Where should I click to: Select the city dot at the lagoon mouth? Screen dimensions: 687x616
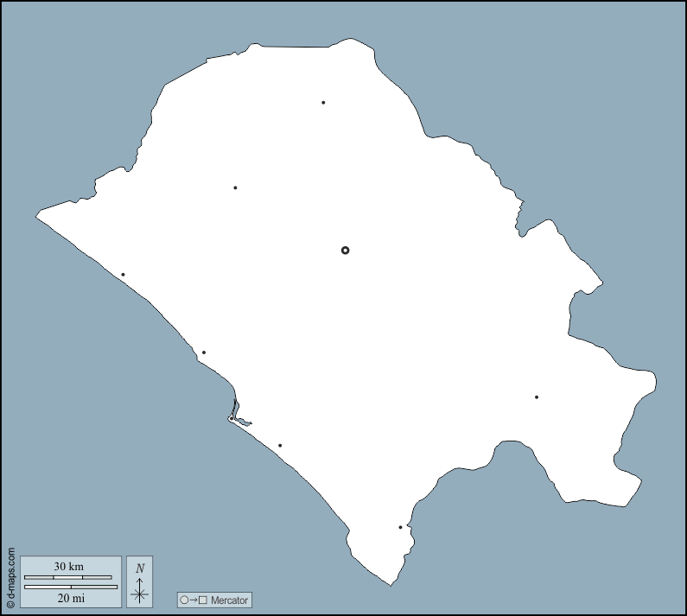[x=231, y=419]
